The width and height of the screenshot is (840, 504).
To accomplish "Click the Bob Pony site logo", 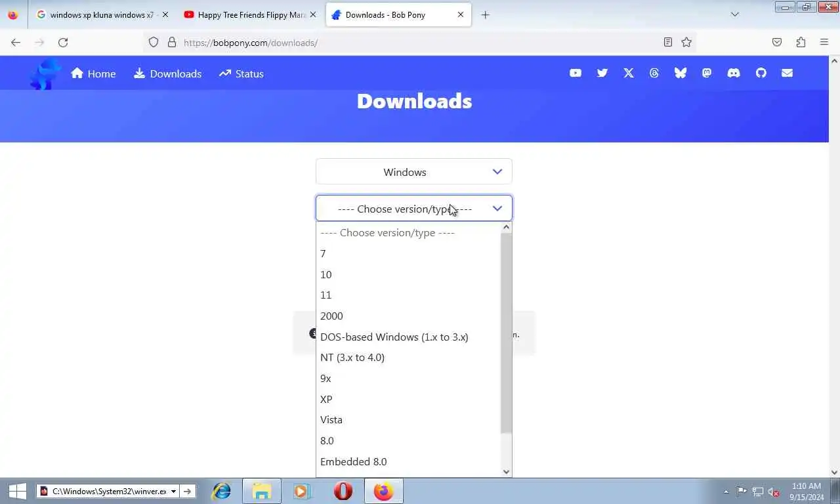I will tap(46, 73).
